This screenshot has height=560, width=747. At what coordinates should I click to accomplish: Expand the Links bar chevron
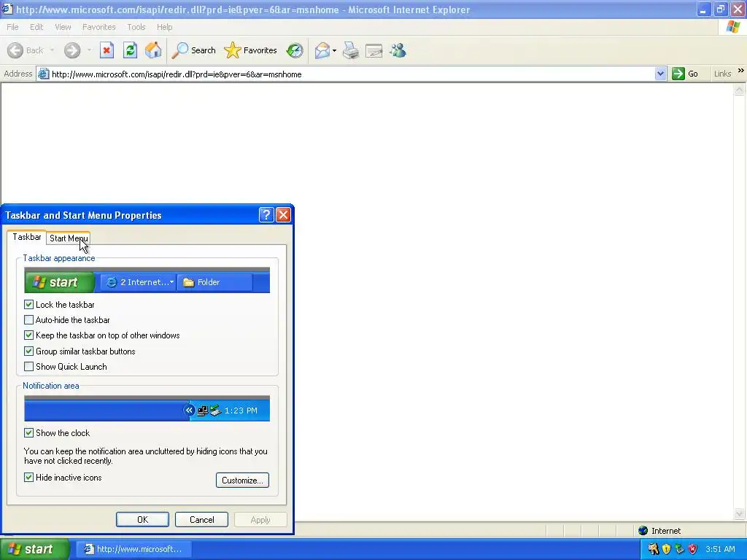(741, 71)
